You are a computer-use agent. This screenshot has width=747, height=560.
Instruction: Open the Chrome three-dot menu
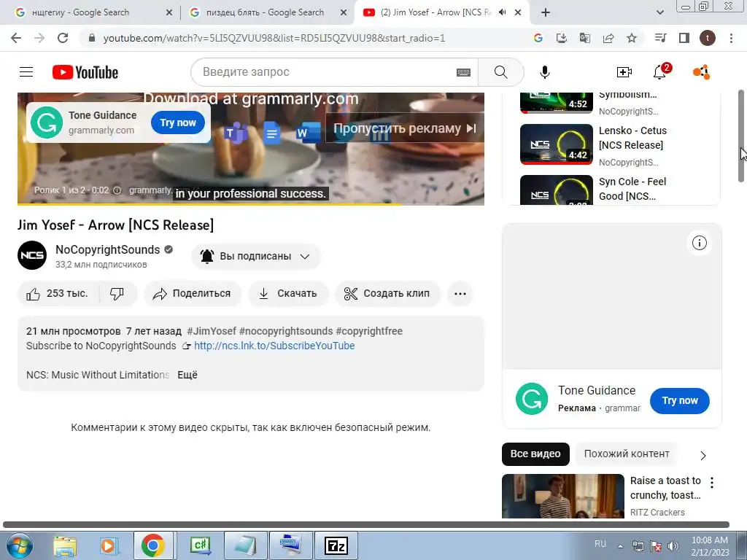pos(731,38)
